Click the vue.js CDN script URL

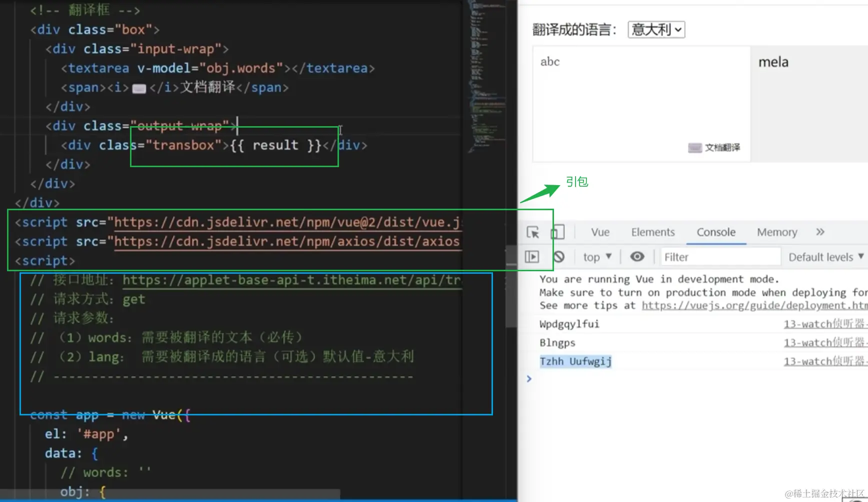(288, 222)
